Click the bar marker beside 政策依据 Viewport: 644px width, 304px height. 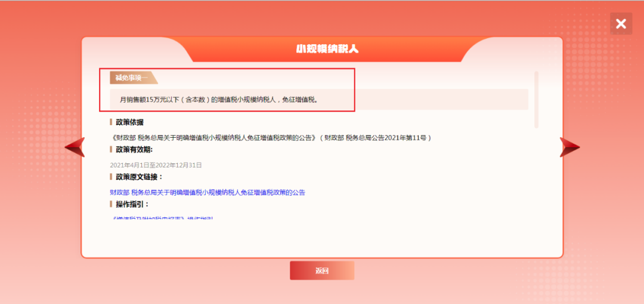111,122
